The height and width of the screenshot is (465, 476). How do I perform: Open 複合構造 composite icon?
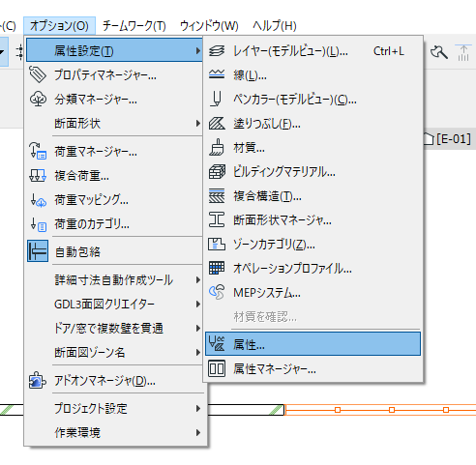tap(217, 196)
